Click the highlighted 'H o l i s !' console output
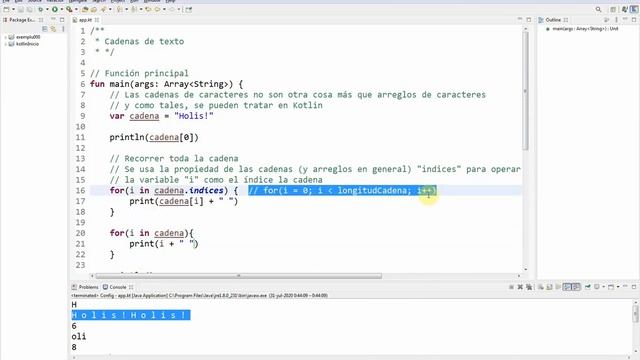Image resolution: width=640 pixels, height=360 pixels. (x=131, y=315)
